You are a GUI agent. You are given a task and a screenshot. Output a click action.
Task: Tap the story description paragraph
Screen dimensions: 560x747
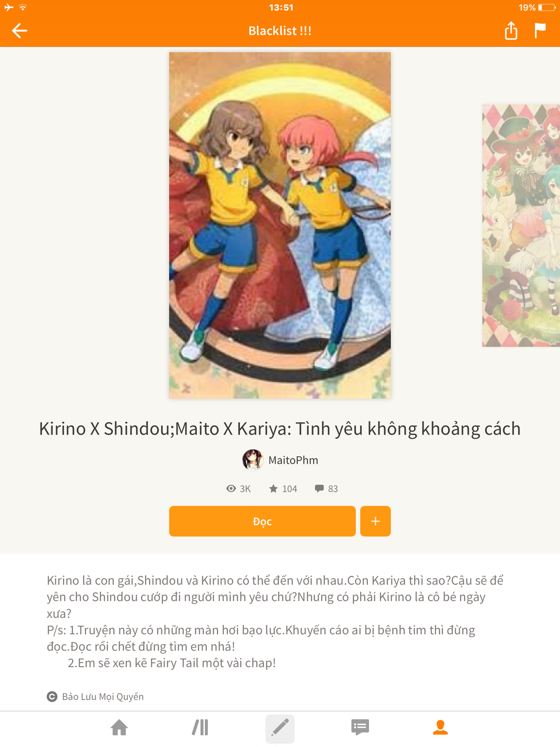pyautogui.click(x=275, y=622)
